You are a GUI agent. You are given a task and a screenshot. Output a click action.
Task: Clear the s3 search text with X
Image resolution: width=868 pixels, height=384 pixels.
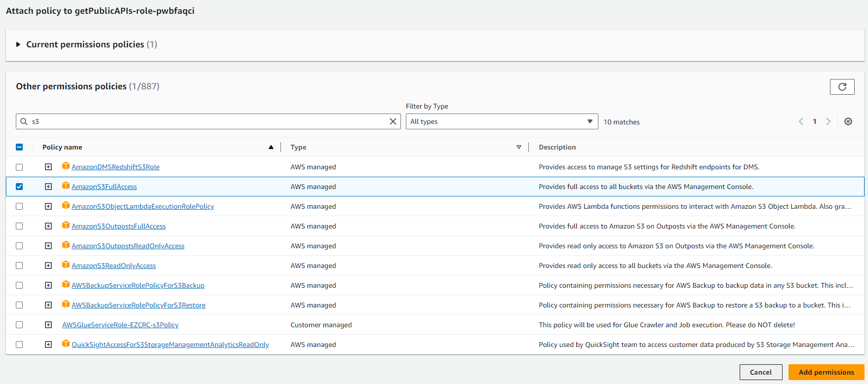click(x=393, y=121)
